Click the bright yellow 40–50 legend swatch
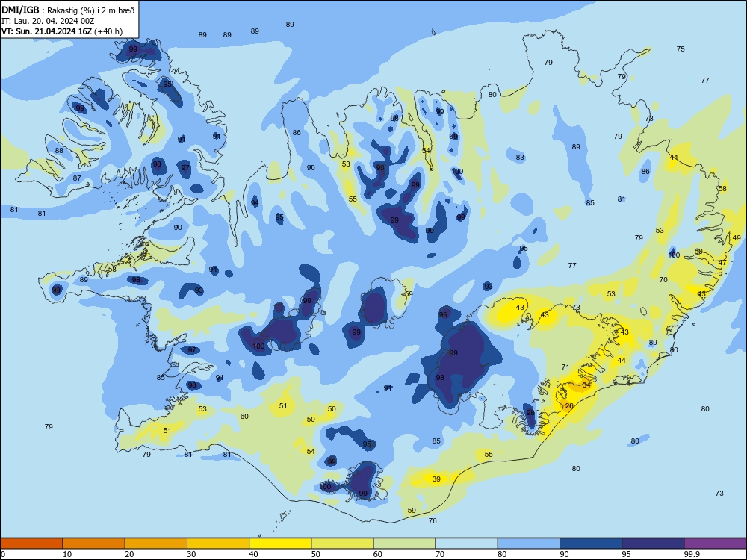 point(280,544)
